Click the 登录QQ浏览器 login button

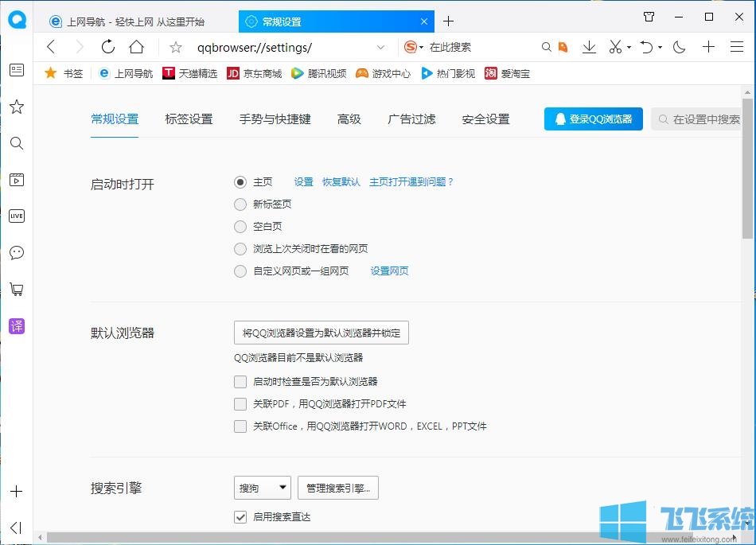[593, 119]
